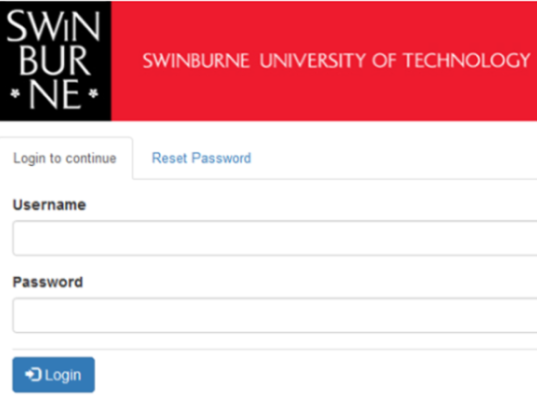Click the login arrow icon in button
The width and height of the screenshot is (537, 415).
[33, 375]
